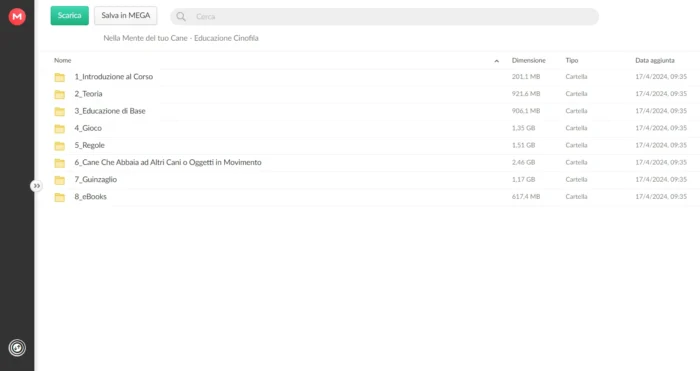
Task: Sort by the Tipo column header
Action: click(572, 60)
